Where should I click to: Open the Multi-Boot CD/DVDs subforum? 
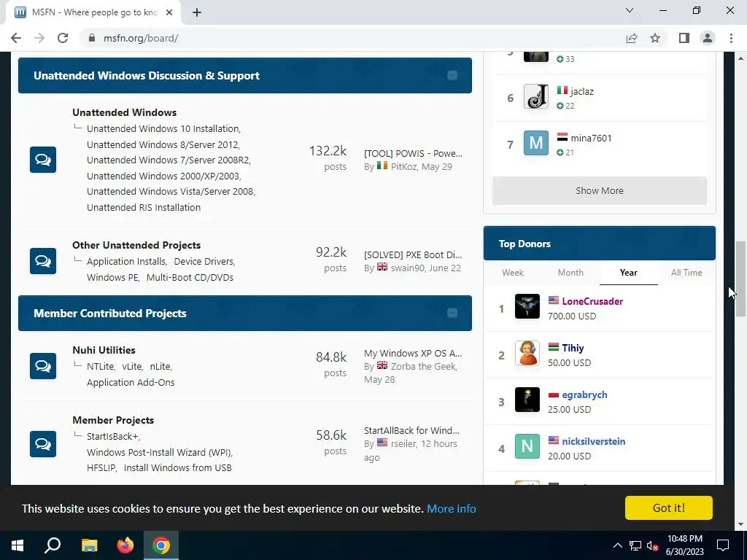click(x=190, y=277)
